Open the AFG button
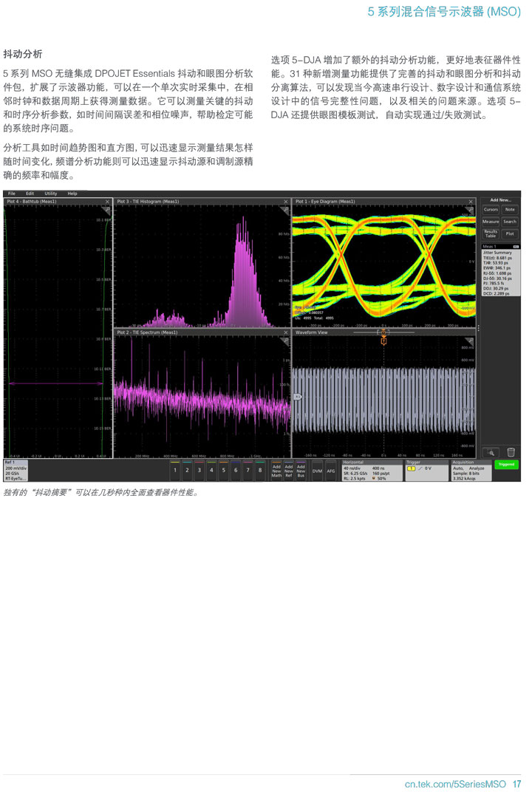The height and width of the screenshot is (792, 532). pos(330,470)
